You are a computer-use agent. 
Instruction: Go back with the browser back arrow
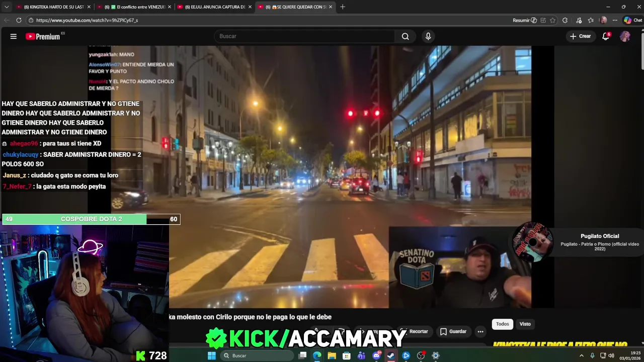click(7, 20)
